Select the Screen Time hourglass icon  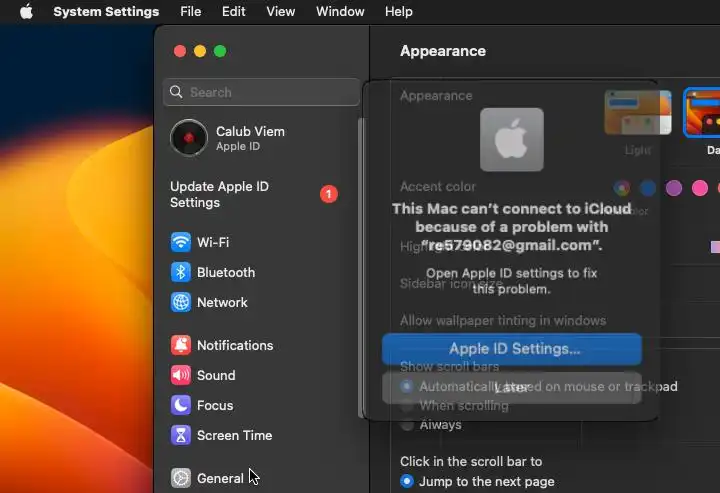click(181, 435)
